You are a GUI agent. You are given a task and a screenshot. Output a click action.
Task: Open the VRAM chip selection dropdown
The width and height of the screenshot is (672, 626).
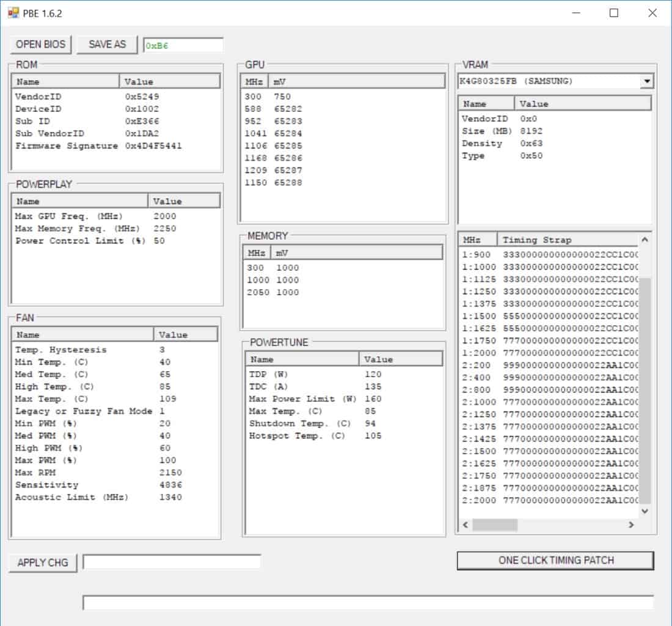click(646, 81)
